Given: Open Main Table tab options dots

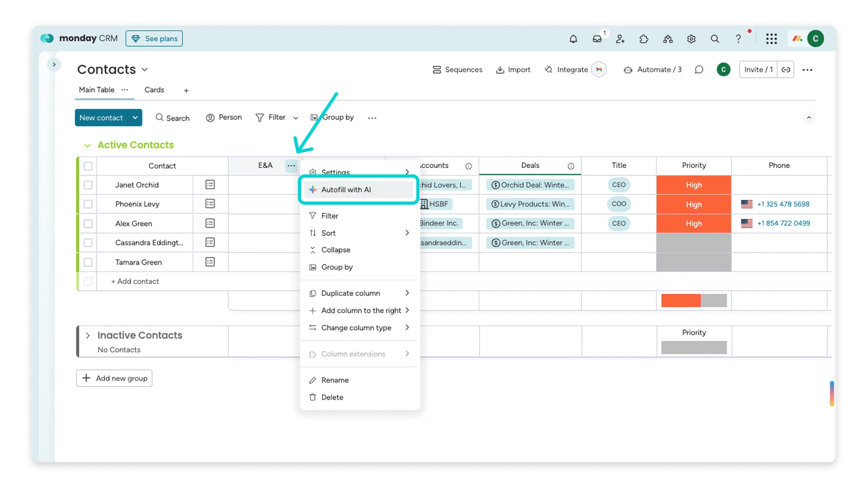Looking at the screenshot, I should point(125,90).
